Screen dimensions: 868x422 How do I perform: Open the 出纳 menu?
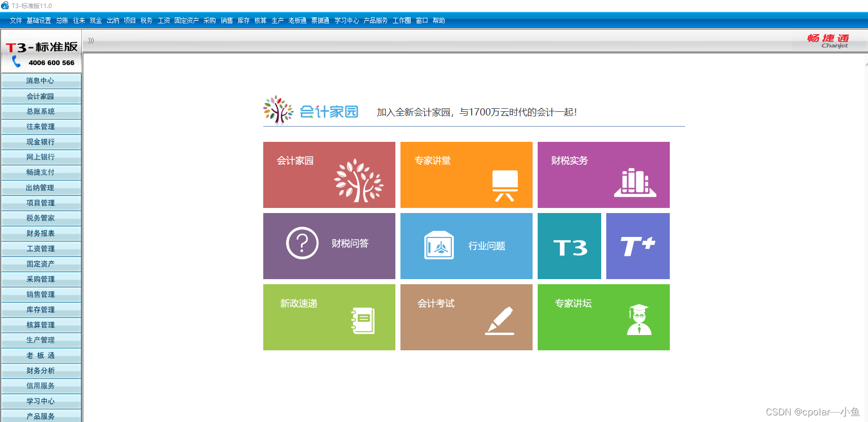(113, 20)
